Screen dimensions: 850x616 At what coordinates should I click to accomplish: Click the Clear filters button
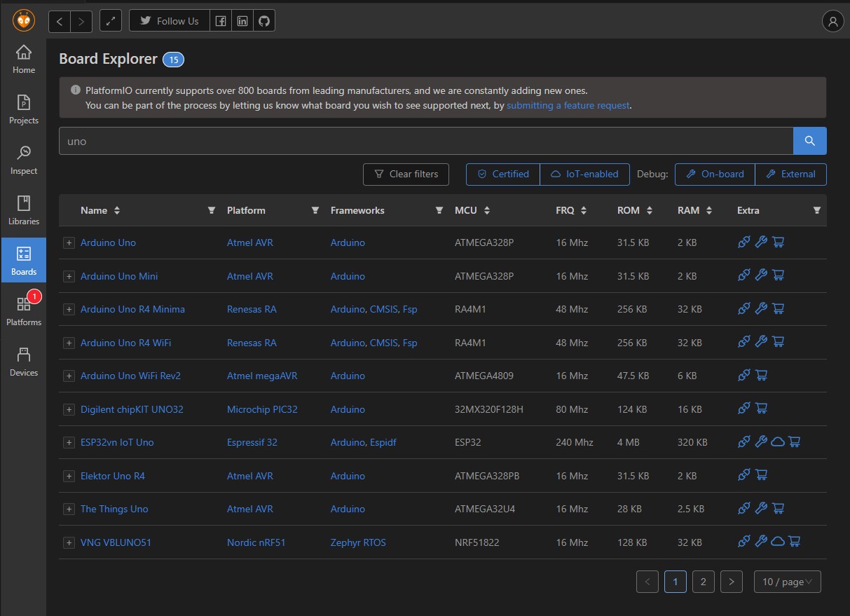coord(406,174)
